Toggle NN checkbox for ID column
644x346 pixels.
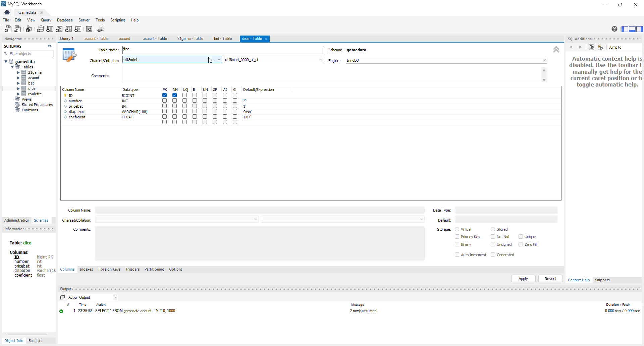coord(174,95)
